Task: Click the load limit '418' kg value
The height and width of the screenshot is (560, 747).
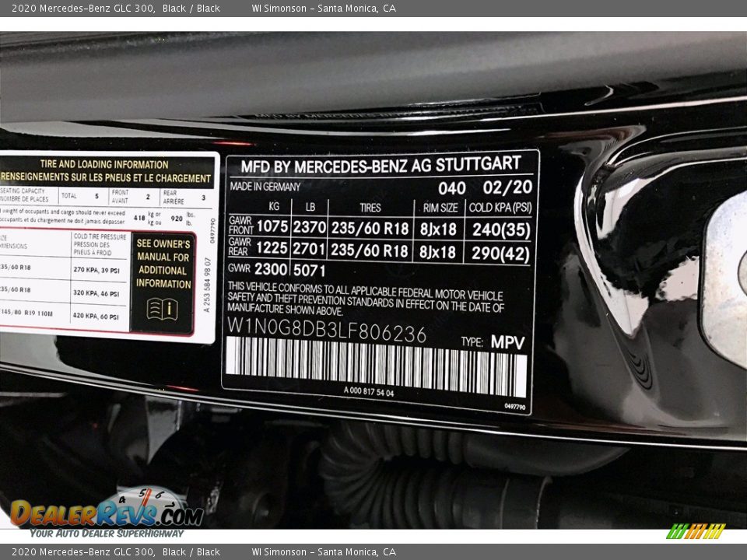Action: click(x=139, y=218)
